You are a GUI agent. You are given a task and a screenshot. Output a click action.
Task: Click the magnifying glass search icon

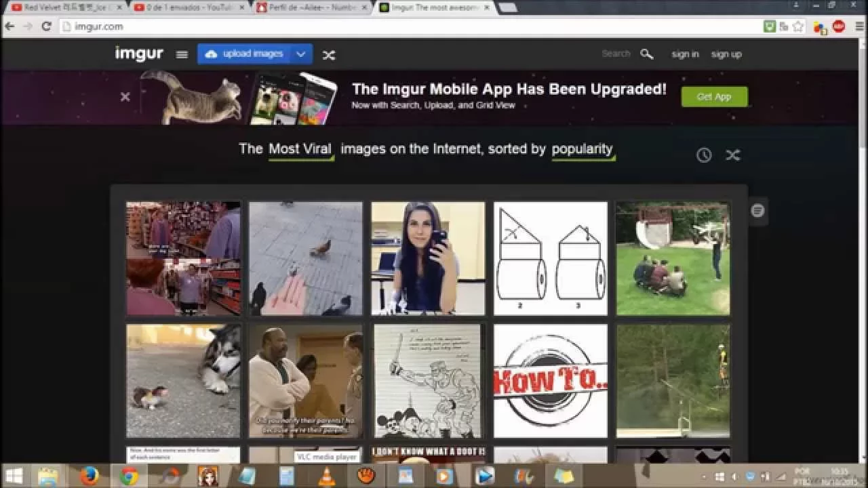coord(647,54)
